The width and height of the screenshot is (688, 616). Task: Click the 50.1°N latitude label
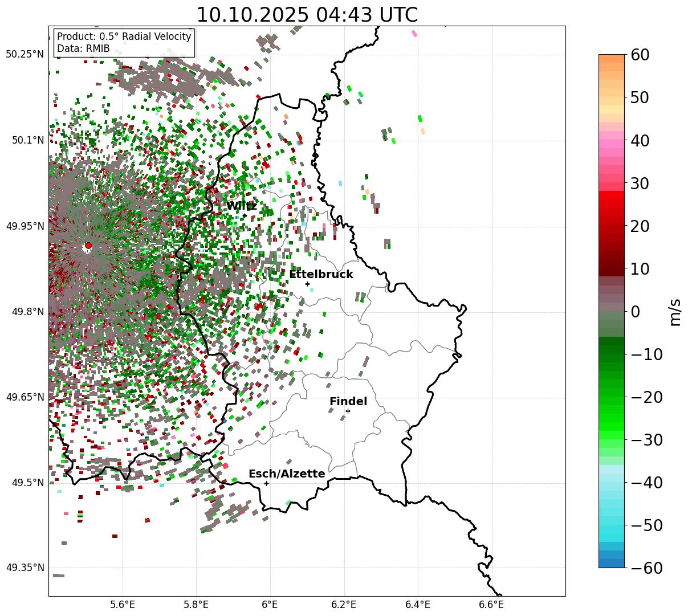point(27,140)
